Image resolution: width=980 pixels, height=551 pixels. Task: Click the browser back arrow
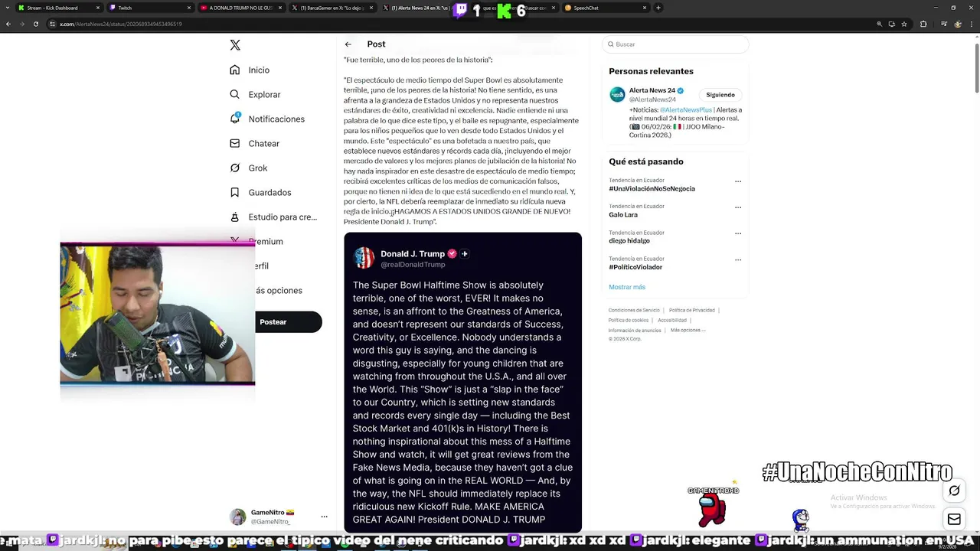(8, 24)
